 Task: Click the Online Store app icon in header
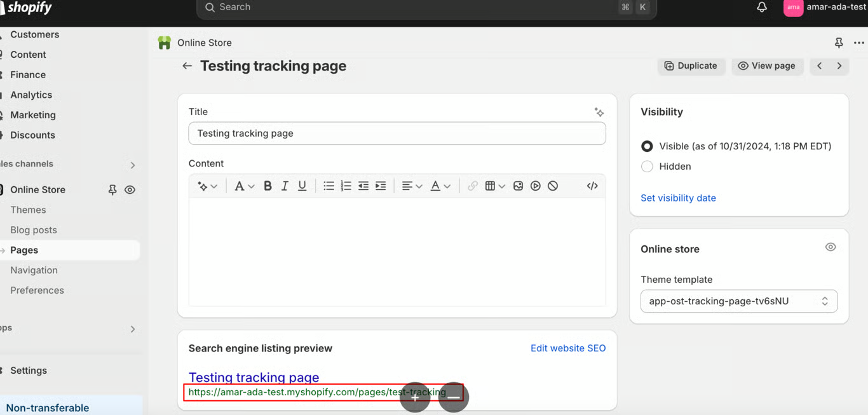[x=165, y=43]
